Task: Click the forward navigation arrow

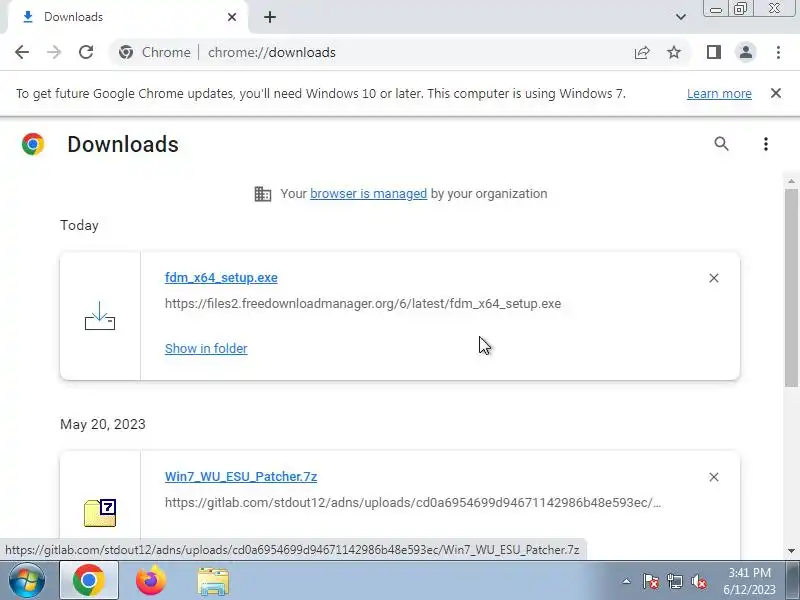Action: point(54,52)
